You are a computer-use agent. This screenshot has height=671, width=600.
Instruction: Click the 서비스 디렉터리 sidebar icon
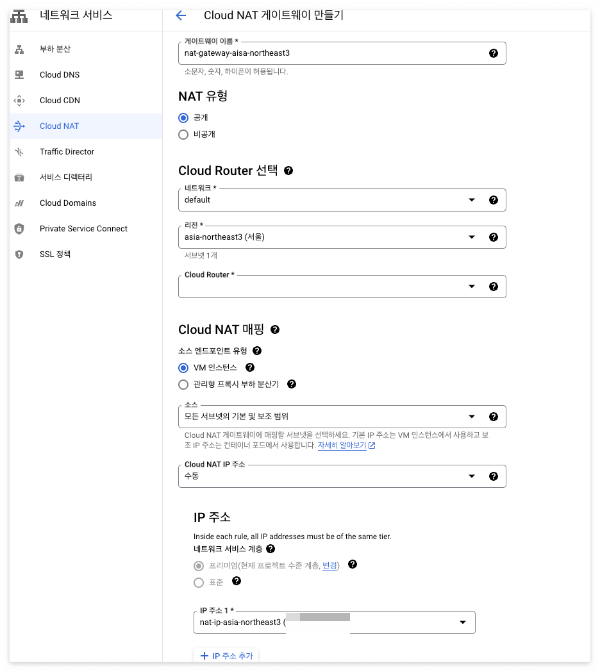19,178
